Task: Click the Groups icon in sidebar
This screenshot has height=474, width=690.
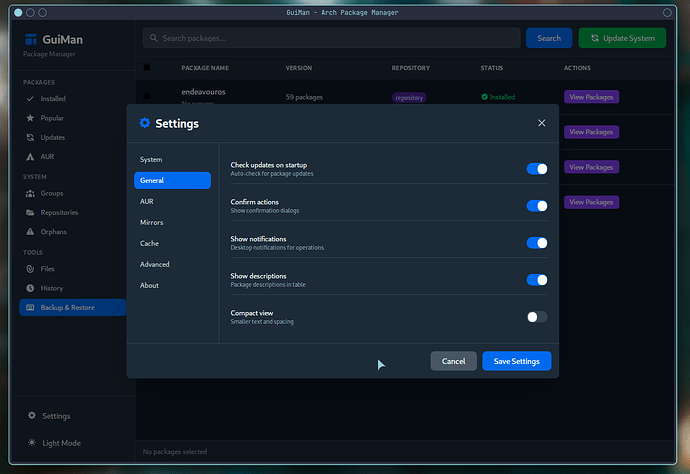Action: (x=31, y=193)
